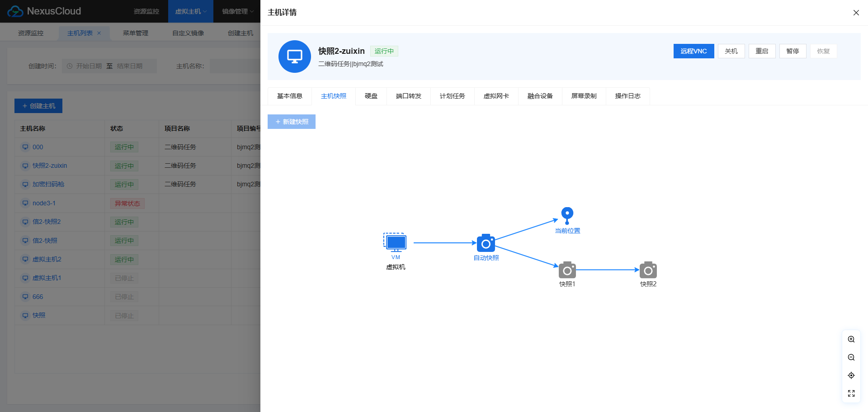Click the 快照1 camera node
Screen dimensions: 868x412
tap(567, 270)
